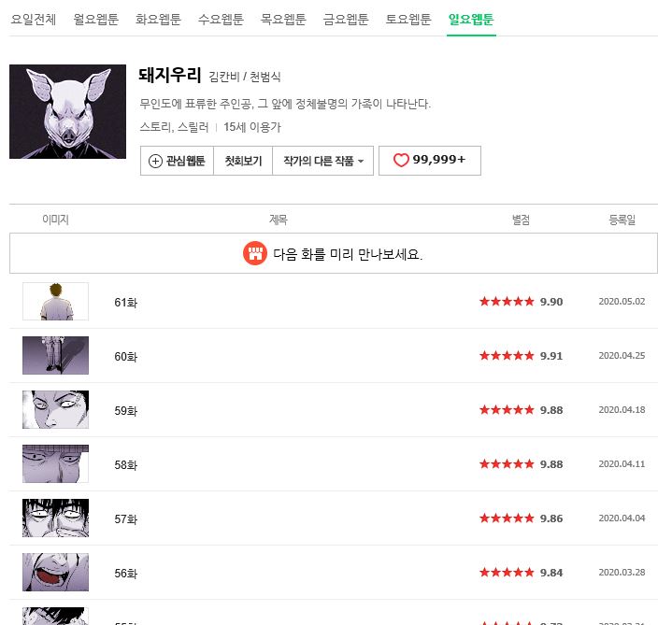Open episode 56화 thumbnail
This screenshot has height=625, width=672.
[56, 572]
